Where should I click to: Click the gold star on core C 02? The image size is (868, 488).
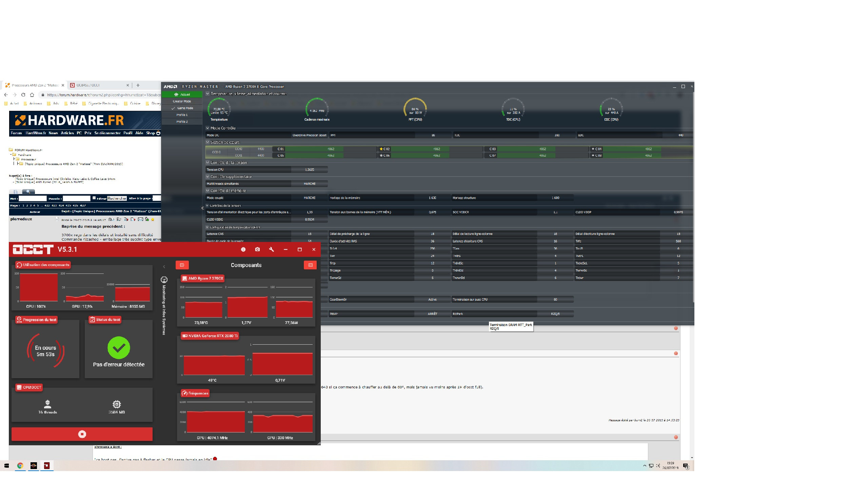point(381,149)
